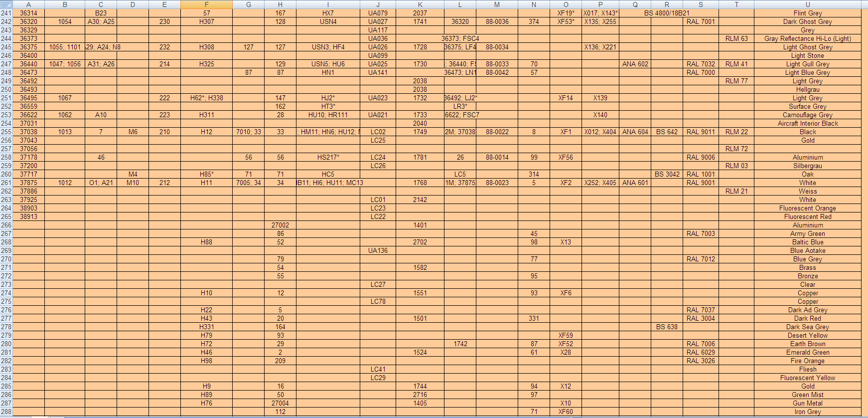Click the ANA 602 cell
Image resolution: width=868 pixels, height=418 pixels.
pos(635,64)
